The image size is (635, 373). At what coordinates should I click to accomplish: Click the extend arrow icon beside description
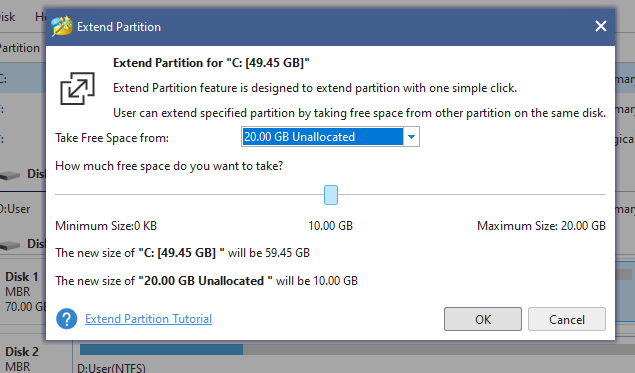(77, 88)
